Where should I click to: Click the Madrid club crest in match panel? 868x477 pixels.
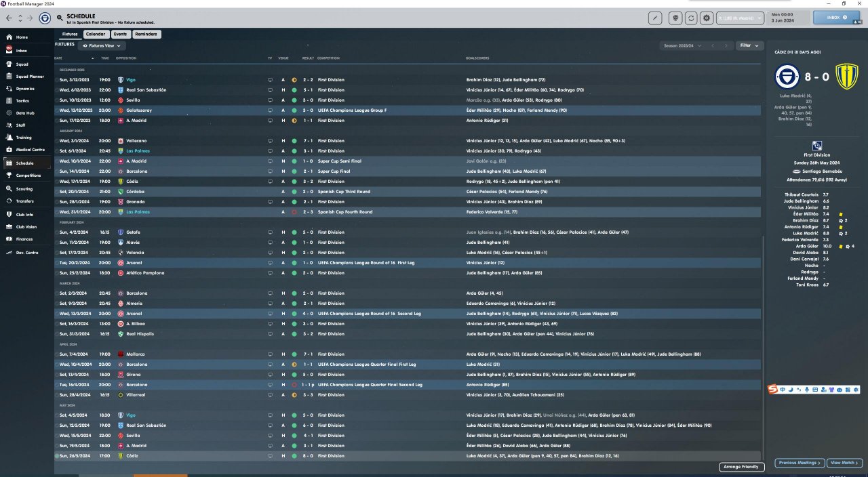tap(787, 77)
